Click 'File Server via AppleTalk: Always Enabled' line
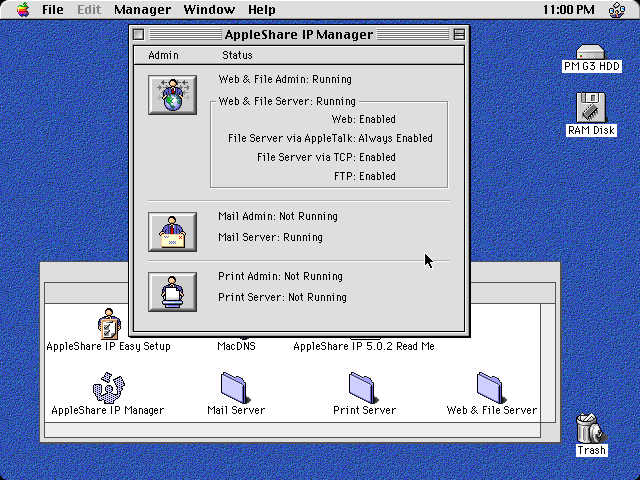640x480 pixels. click(x=330, y=138)
